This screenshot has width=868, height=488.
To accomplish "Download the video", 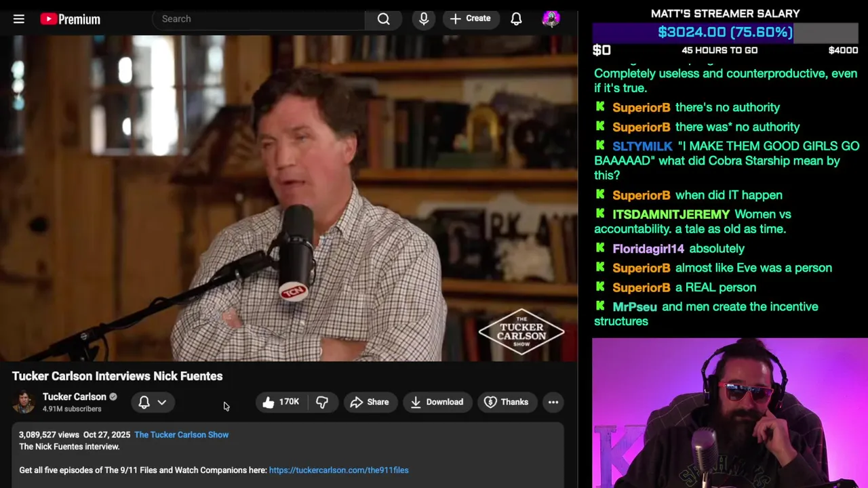I will [x=437, y=402].
